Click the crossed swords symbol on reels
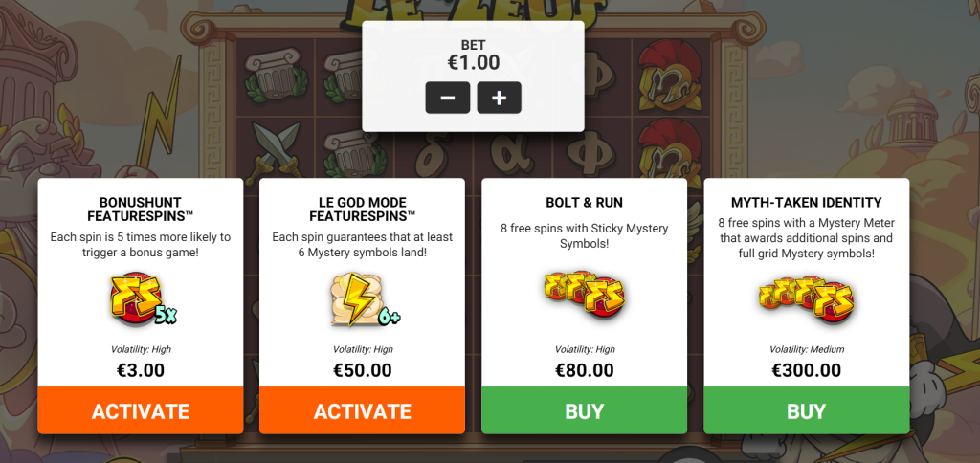980x463 pixels. 275,148
